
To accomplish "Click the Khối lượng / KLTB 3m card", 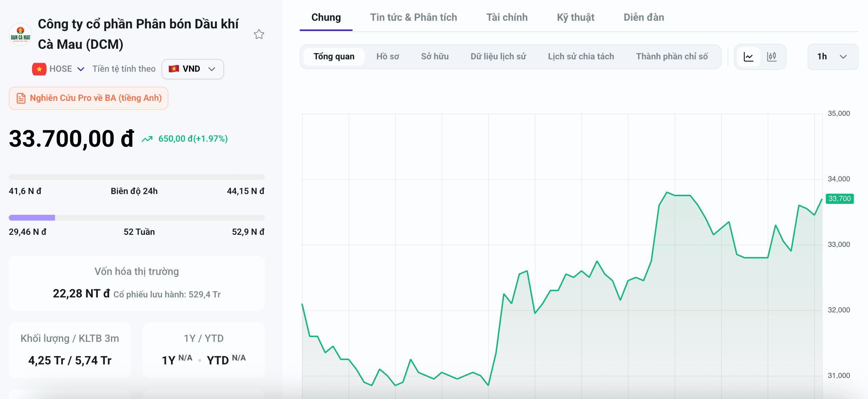I will click(x=70, y=350).
